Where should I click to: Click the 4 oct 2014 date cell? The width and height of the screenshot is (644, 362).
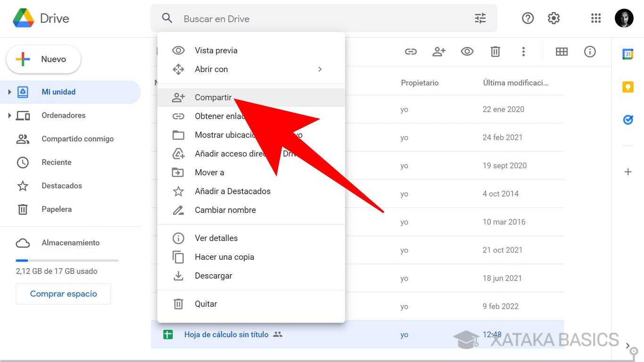(x=501, y=194)
